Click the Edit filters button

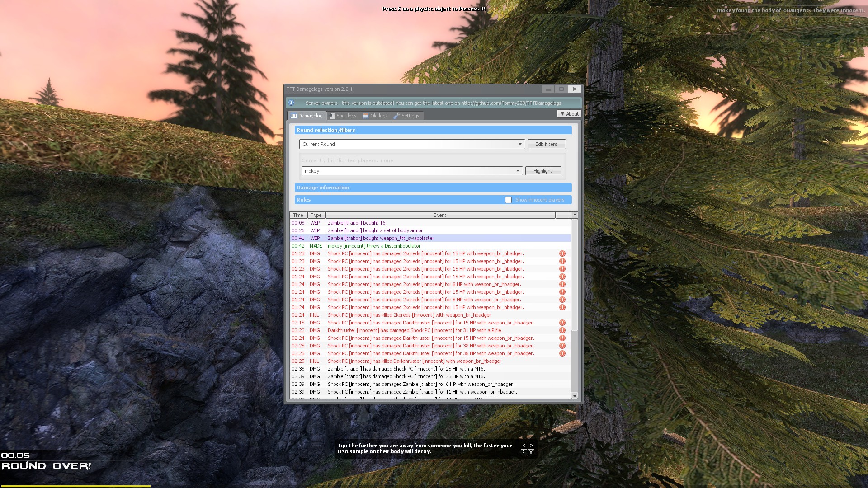click(546, 144)
